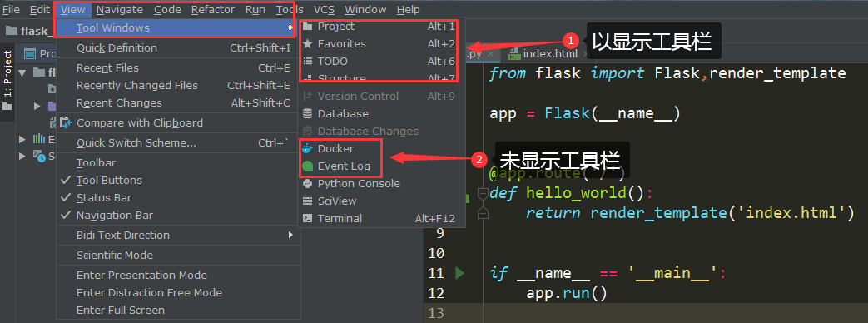Click 'render_template' in the import line
Screen dimensions: 868x323
[x=777, y=73]
